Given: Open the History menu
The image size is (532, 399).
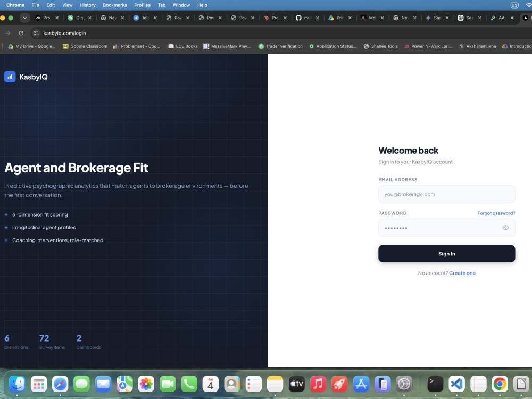Looking at the screenshot, I should [88, 5].
